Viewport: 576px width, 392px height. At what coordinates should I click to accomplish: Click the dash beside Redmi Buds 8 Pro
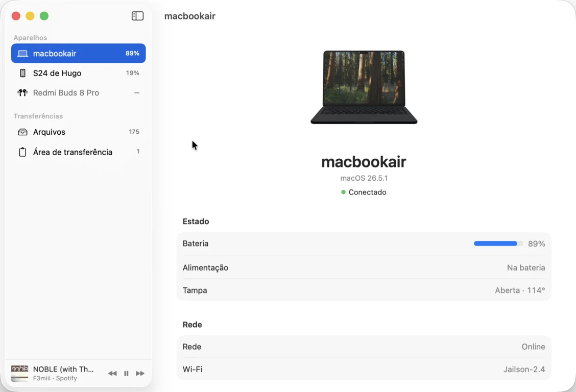(x=137, y=93)
